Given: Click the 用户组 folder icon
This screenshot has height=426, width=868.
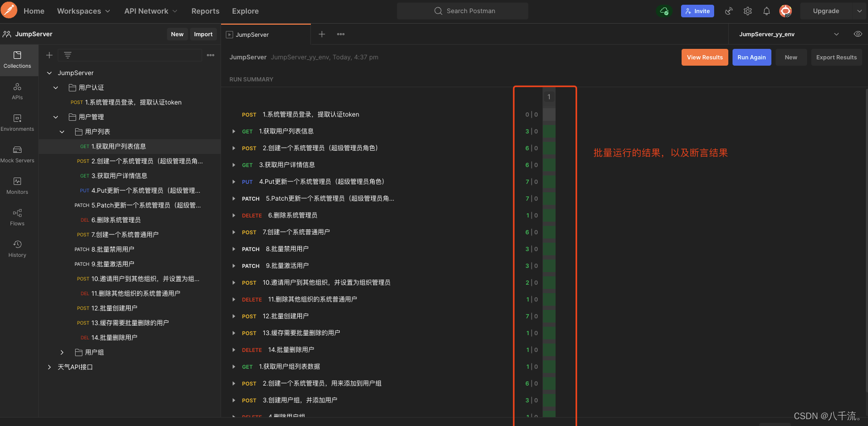Looking at the screenshot, I should (79, 352).
